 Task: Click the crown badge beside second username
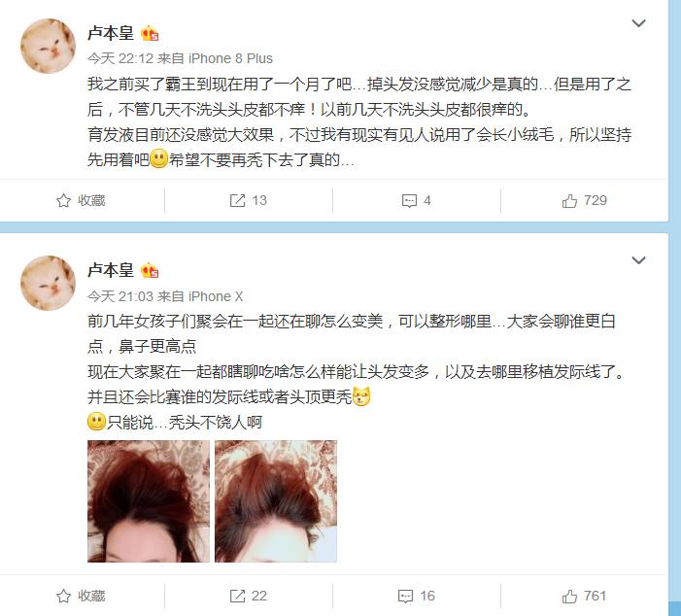point(150,271)
